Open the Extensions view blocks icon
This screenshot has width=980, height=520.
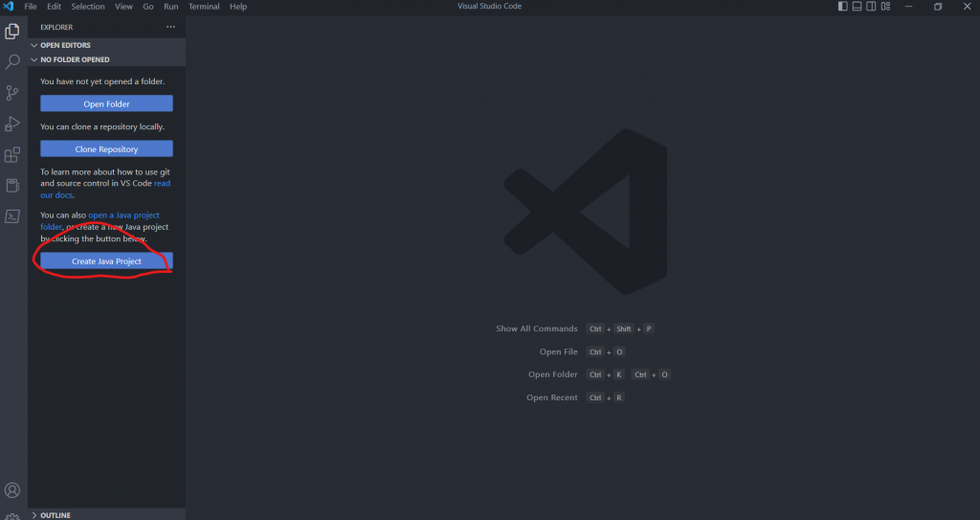click(11, 154)
